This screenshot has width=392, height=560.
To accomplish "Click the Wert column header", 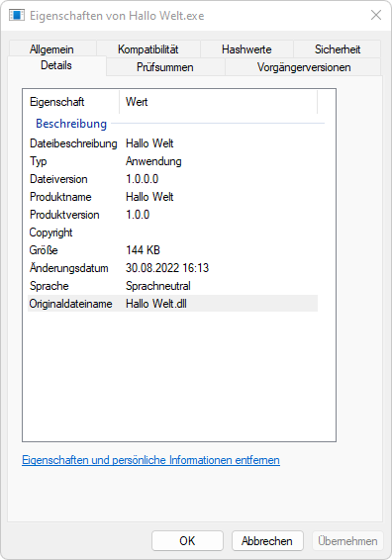I will click(x=218, y=102).
